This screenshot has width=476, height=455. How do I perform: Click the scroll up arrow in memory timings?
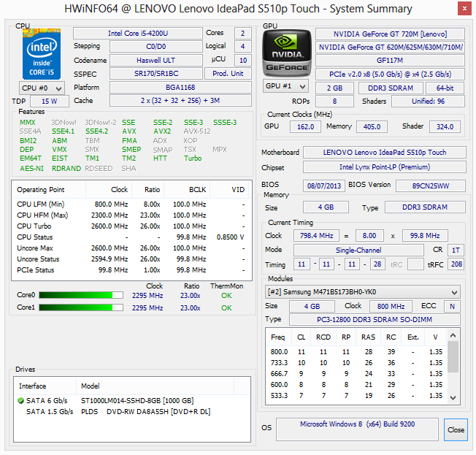[453, 336]
